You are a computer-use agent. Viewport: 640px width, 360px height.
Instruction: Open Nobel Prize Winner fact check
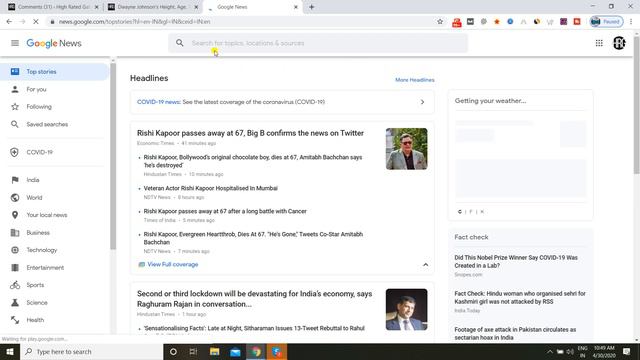click(516, 262)
